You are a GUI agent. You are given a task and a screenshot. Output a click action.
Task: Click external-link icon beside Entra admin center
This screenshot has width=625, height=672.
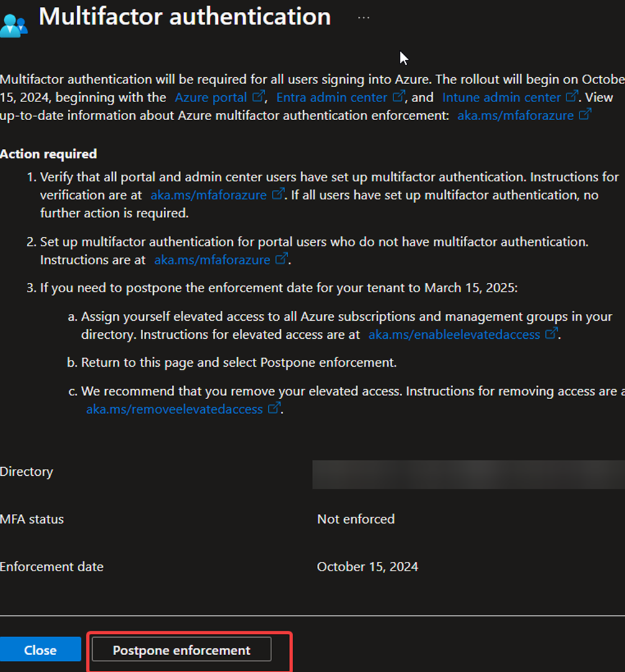coord(399,97)
